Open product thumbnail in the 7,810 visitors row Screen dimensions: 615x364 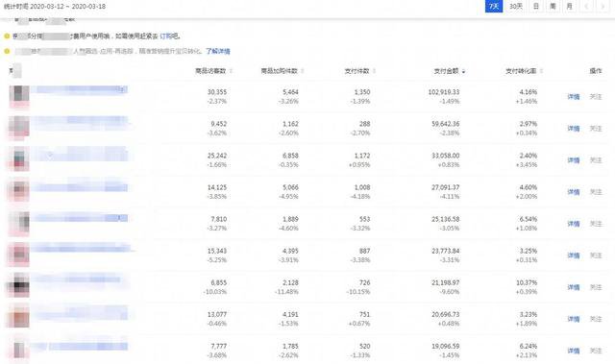pos(19,224)
